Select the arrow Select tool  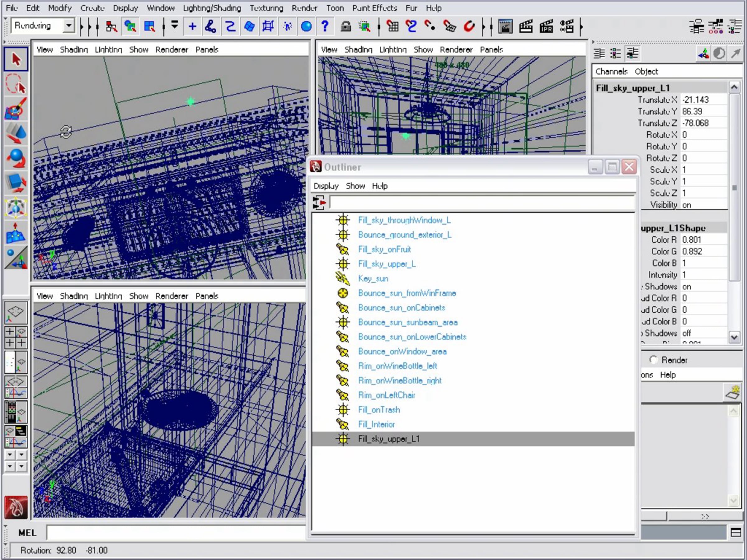coord(16,59)
